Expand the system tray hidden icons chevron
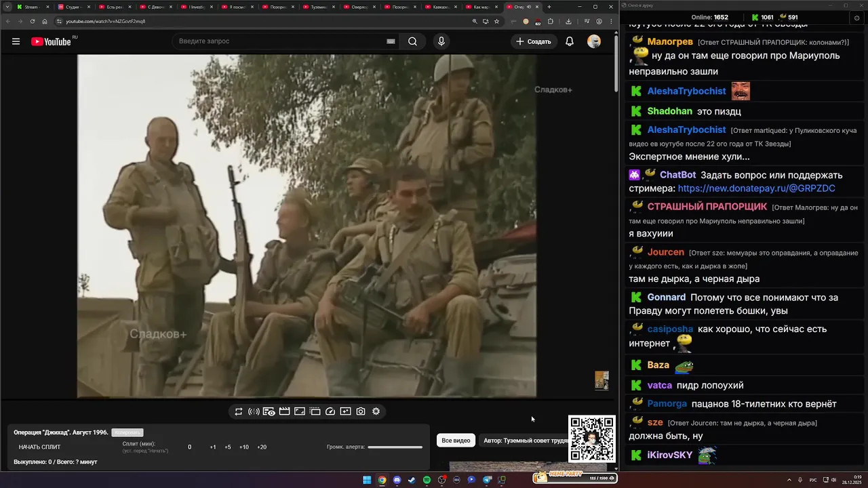 click(789, 480)
